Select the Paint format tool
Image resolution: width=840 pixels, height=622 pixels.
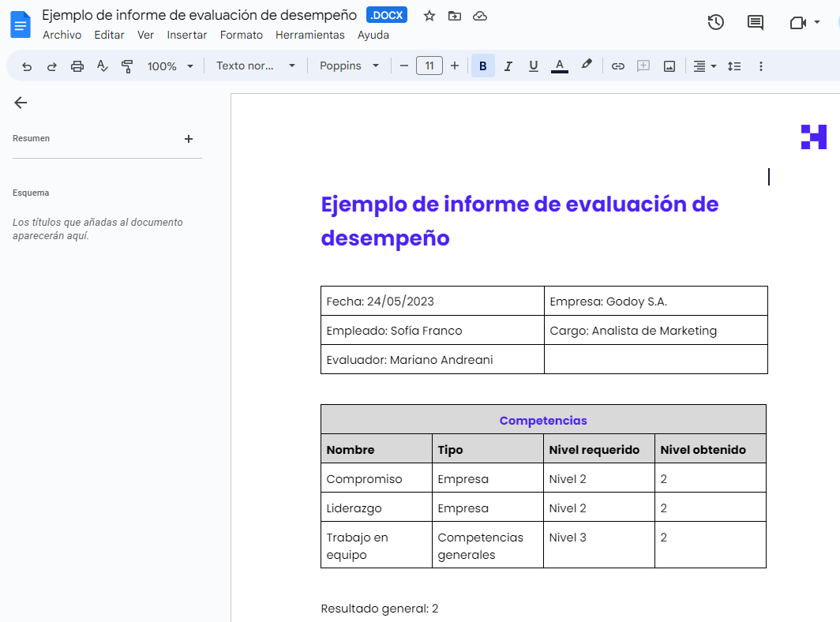[127, 66]
